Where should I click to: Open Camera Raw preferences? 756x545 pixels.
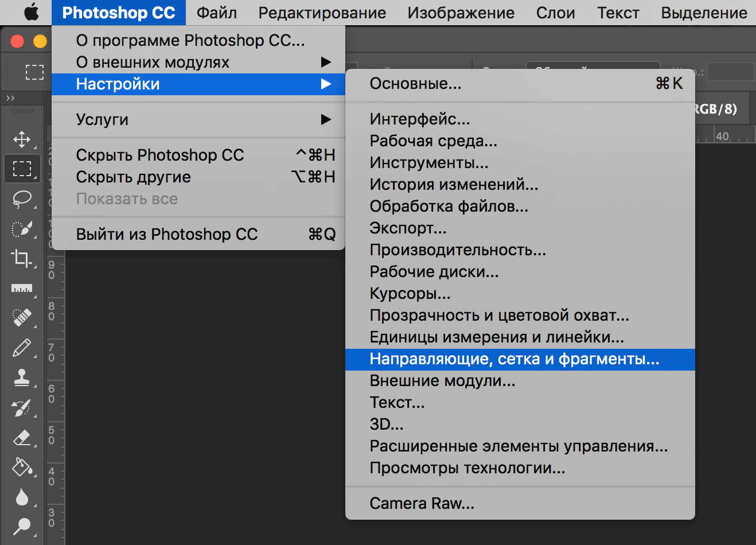coord(422,503)
